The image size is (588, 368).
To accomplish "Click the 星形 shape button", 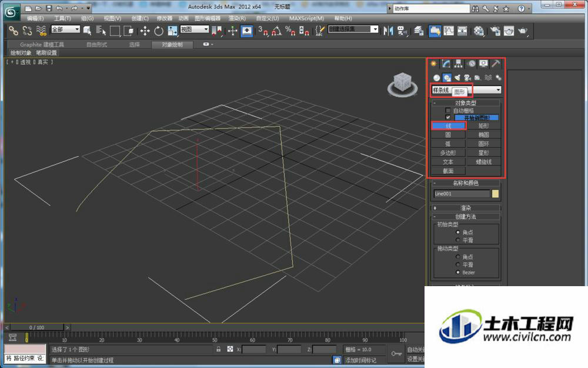I will 483,153.
